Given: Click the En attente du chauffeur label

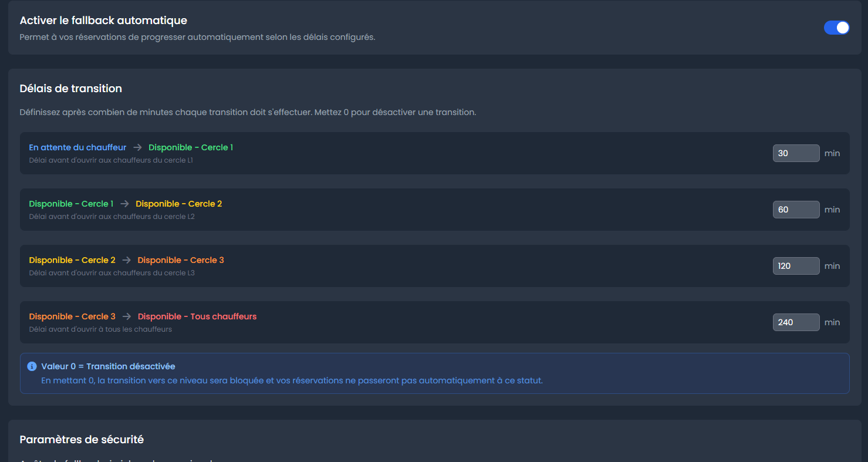Looking at the screenshot, I should point(77,147).
